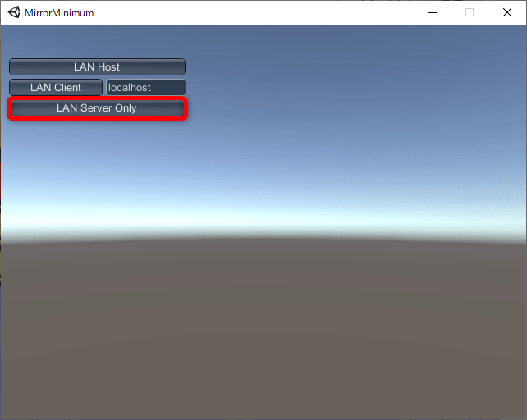Click the disabled maximize button
The height and width of the screenshot is (420, 527).
click(x=470, y=13)
